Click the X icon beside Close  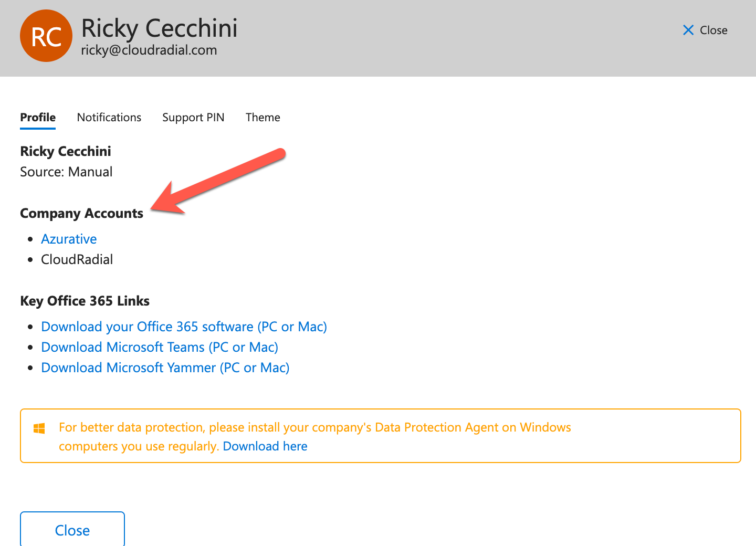pyautogui.click(x=688, y=30)
